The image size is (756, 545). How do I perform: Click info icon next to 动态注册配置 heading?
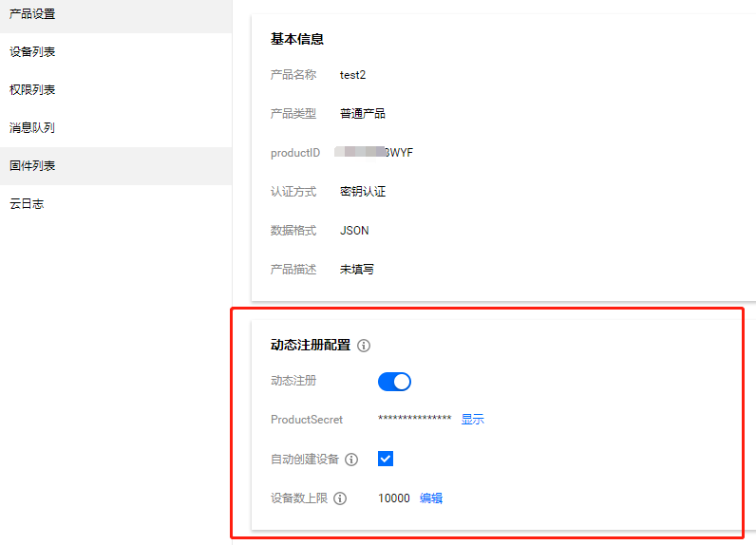(364, 346)
